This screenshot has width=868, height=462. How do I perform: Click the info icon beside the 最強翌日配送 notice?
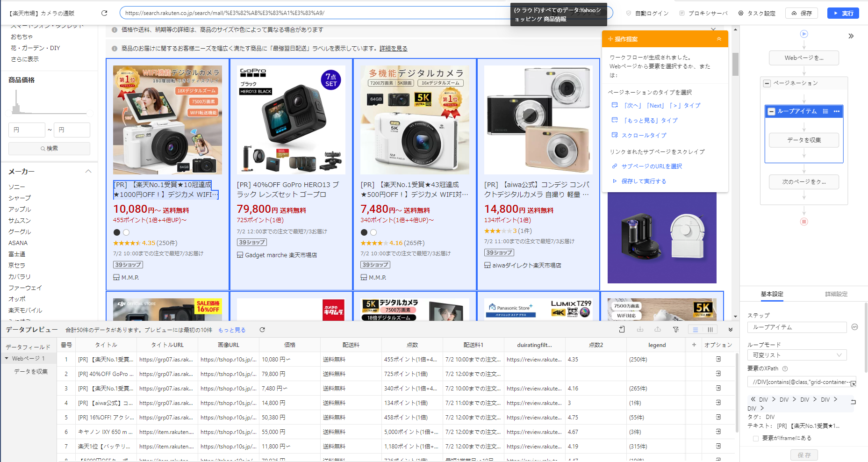pyautogui.click(x=115, y=48)
